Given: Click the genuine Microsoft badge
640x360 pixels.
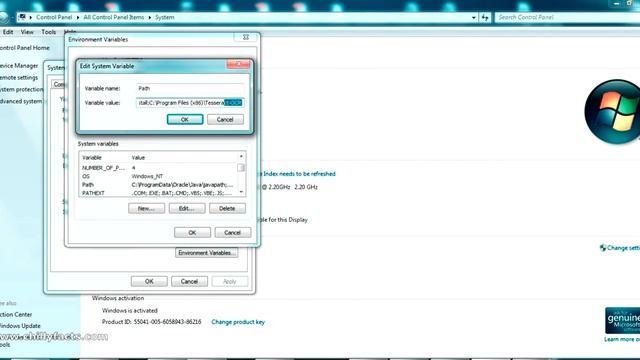Looking at the screenshot, I should [x=622, y=320].
